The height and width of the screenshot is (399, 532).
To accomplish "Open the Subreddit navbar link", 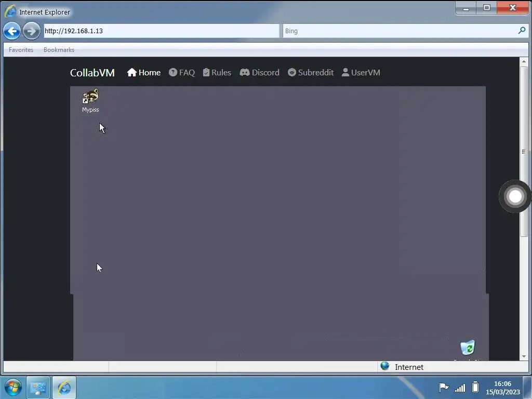I will [x=311, y=73].
